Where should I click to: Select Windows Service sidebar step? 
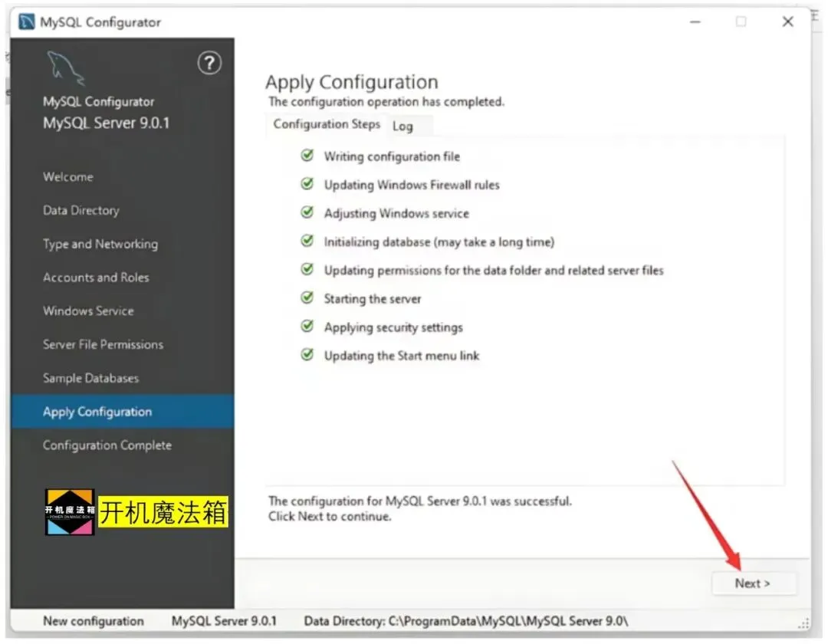pyautogui.click(x=88, y=311)
